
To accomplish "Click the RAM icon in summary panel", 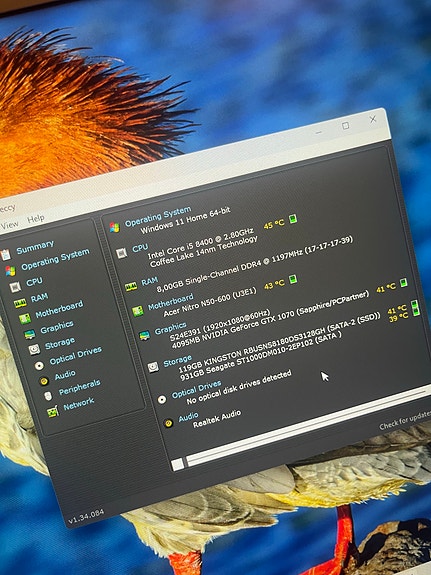I will point(131,287).
